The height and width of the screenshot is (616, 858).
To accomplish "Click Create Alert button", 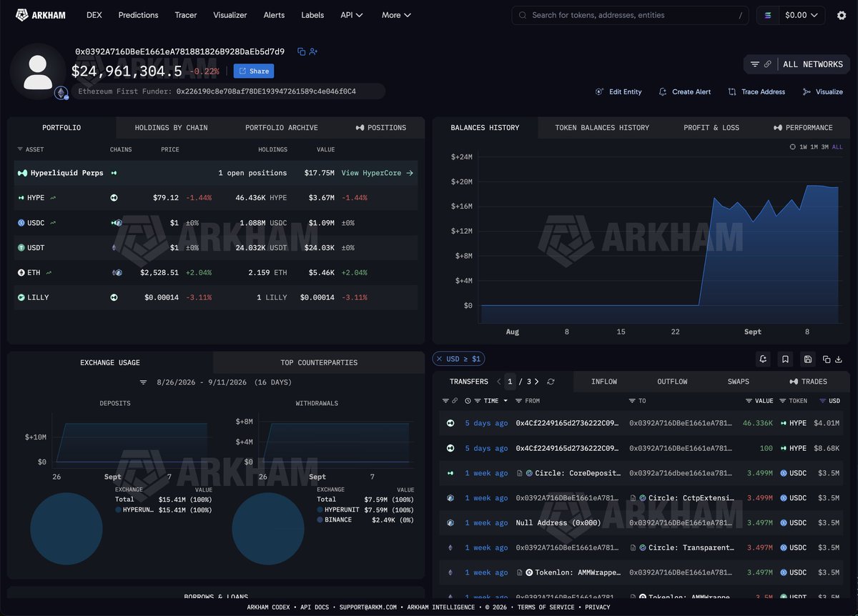I will [685, 92].
